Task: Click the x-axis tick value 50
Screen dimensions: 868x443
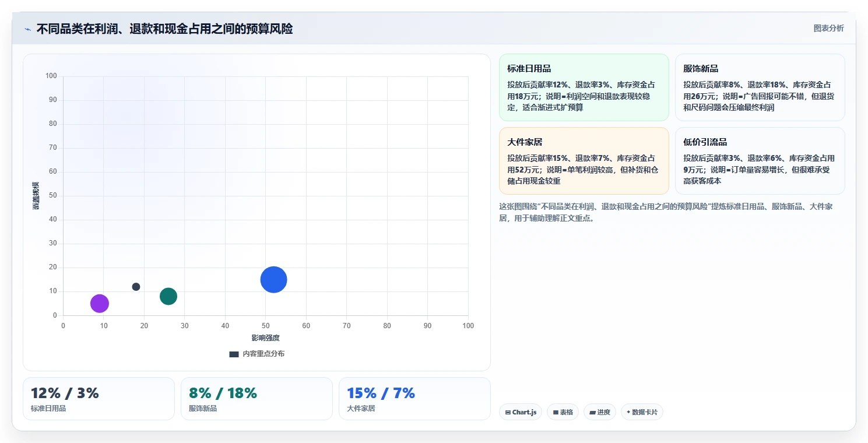Action: [266, 326]
